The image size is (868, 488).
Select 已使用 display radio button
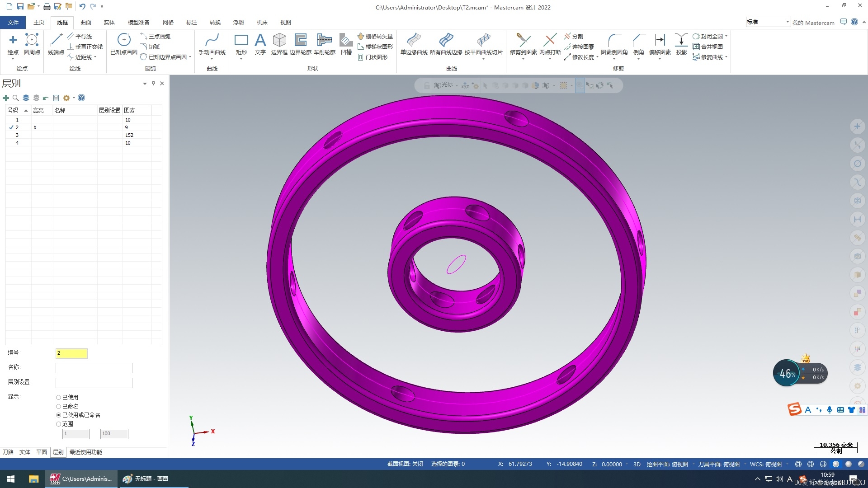[58, 398]
